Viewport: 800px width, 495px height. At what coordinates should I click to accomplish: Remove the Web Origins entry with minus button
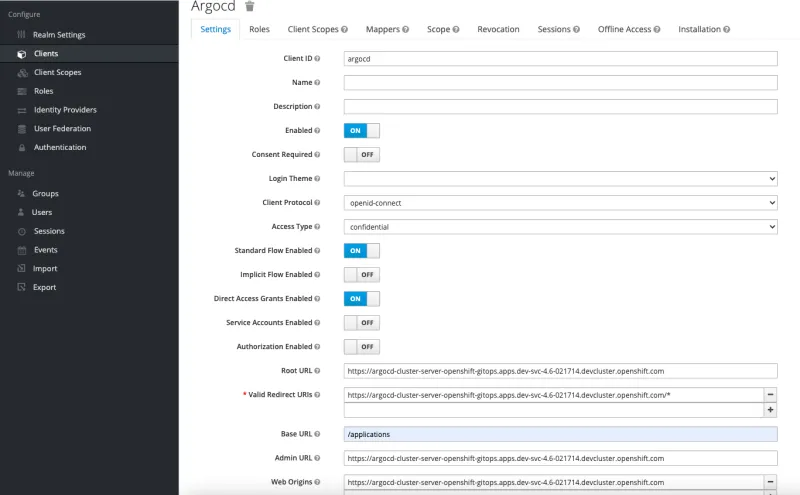pos(770,482)
